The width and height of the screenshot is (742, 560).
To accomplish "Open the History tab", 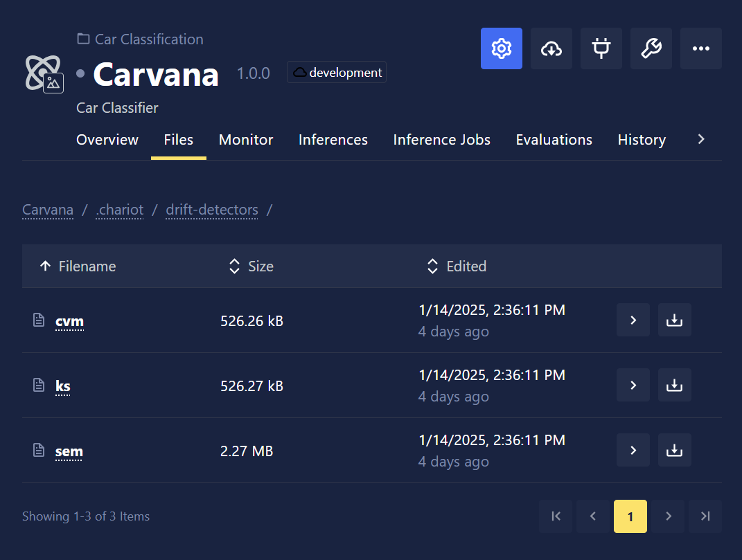I will [x=642, y=140].
